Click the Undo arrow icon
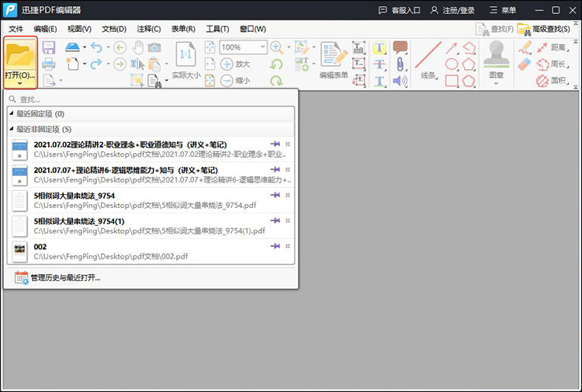 [x=96, y=47]
